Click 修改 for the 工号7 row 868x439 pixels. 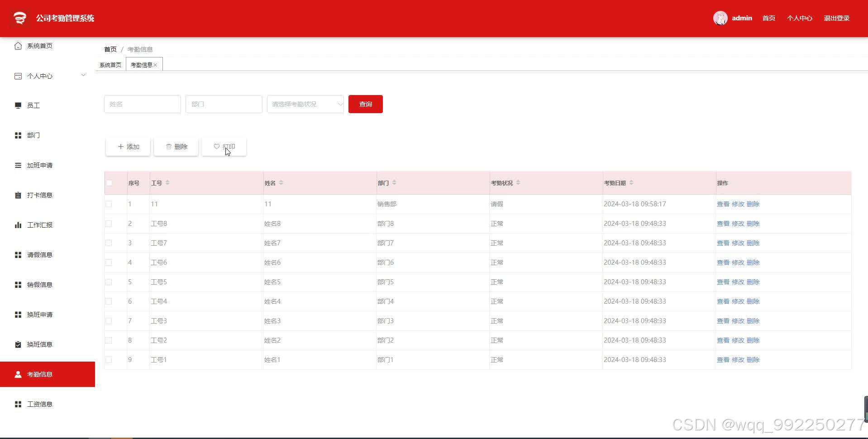pyautogui.click(x=738, y=243)
